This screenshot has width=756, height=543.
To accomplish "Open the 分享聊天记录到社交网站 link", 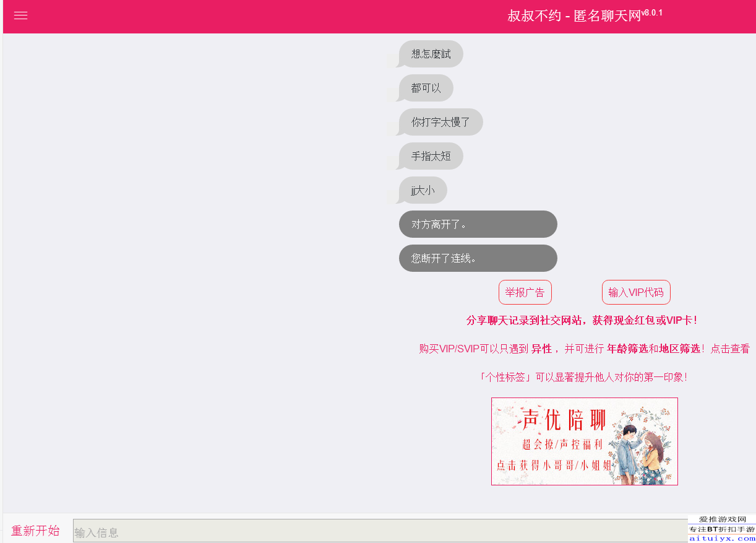I will (x=582, y=321).
